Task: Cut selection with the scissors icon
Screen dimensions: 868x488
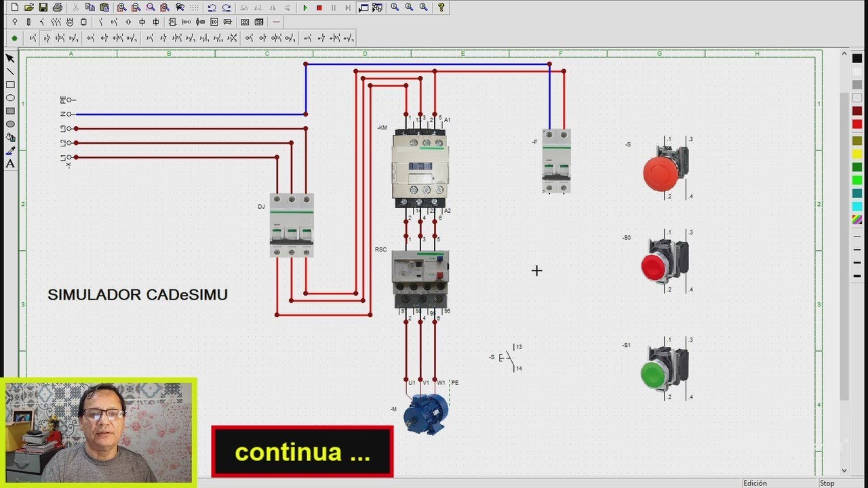Action: click(75, 7)
